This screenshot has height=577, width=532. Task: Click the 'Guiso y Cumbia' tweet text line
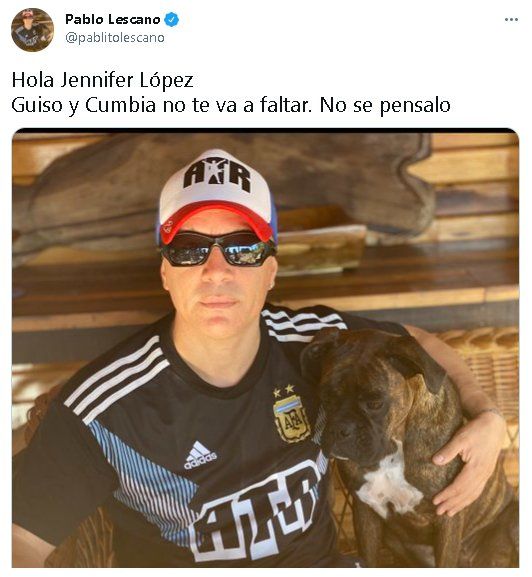(231, 105)
